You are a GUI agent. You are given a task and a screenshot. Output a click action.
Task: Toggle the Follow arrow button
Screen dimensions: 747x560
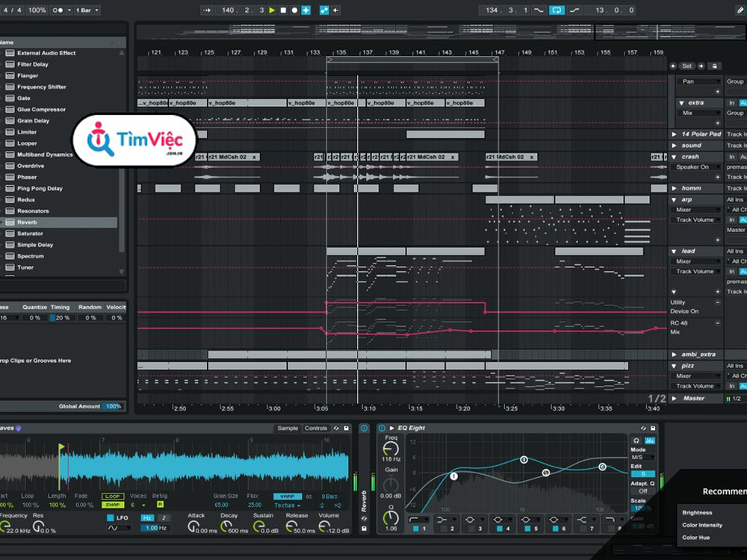tap(207, 10)
